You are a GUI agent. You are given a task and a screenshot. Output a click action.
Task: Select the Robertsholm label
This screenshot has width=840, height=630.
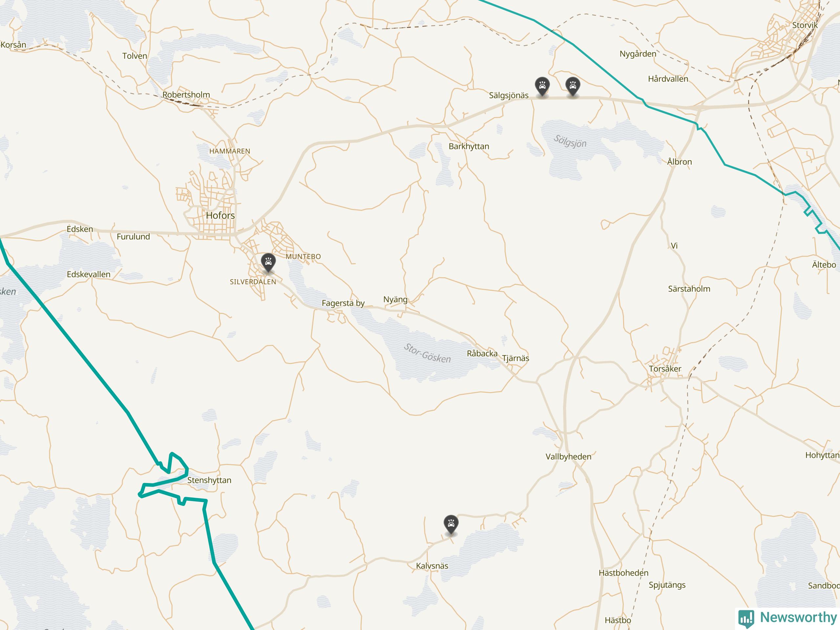[x=186, y=94]
